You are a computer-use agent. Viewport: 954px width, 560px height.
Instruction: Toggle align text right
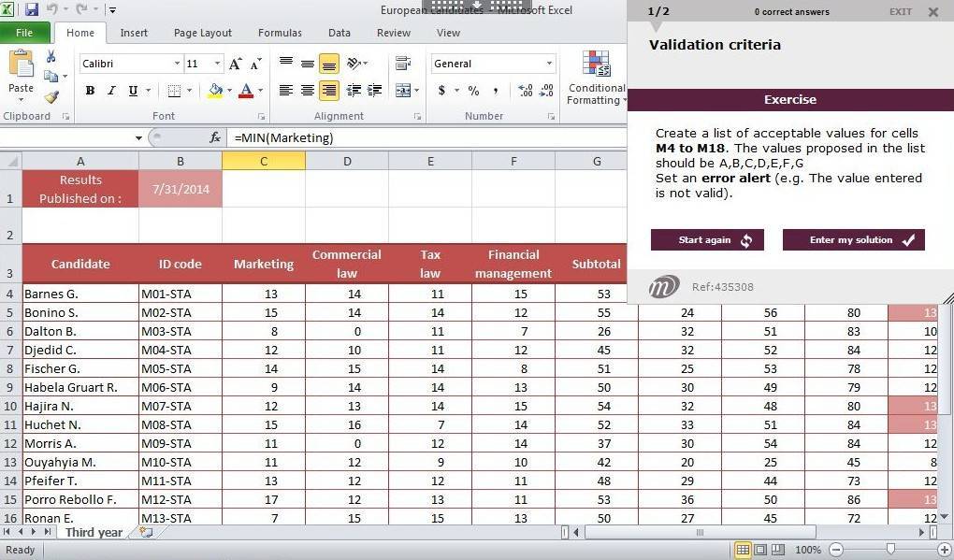pyautogui.click(x=328, y=91)
